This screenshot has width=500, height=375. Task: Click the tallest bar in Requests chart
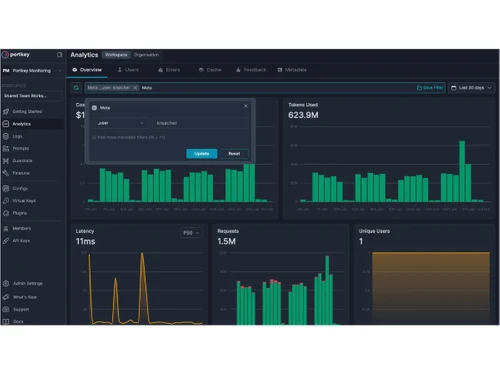[x=327, y=290]
